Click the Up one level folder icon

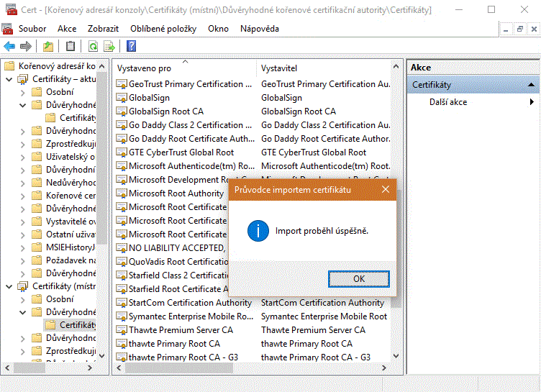point(48,47)
